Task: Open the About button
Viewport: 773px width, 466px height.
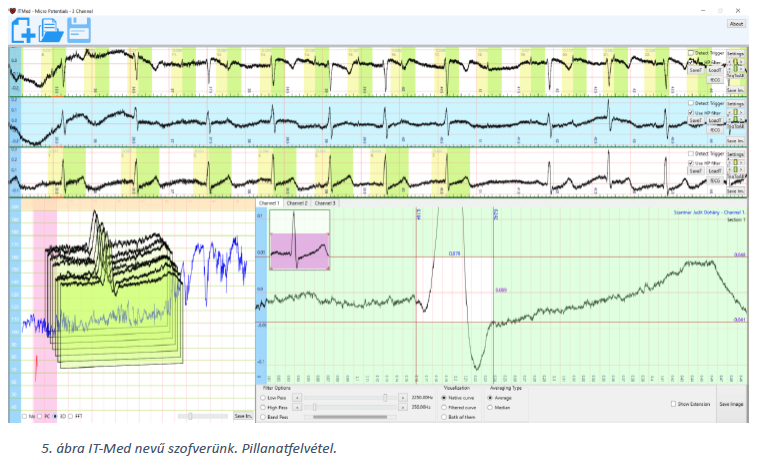Action: [736, 23]
